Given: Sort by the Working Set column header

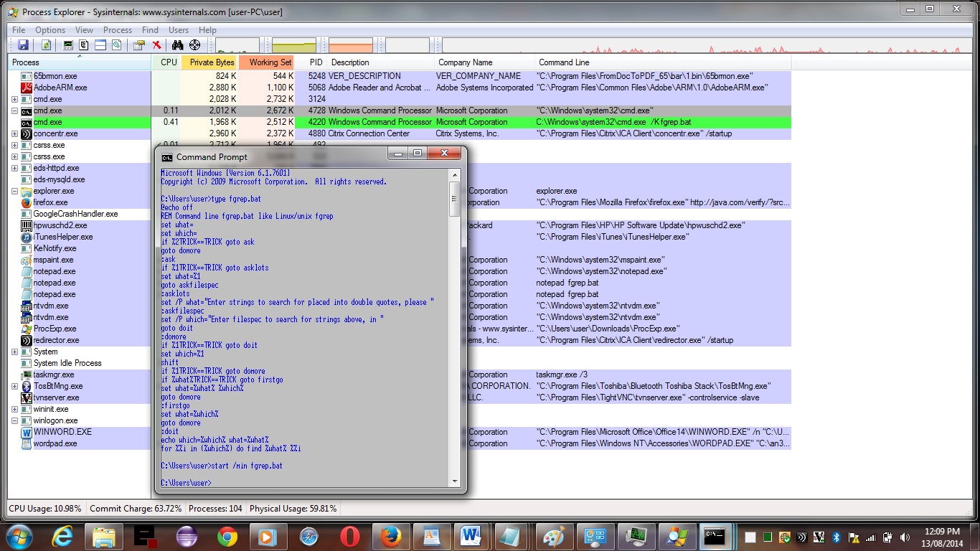Looking at the screenshot, I should click(270, 62).
